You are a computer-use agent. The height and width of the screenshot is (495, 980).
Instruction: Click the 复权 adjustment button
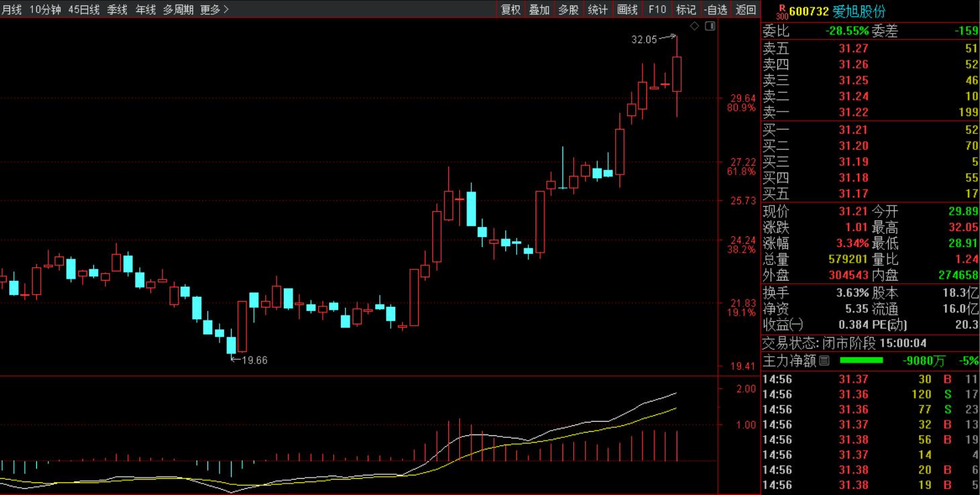(x=511, y=9)
